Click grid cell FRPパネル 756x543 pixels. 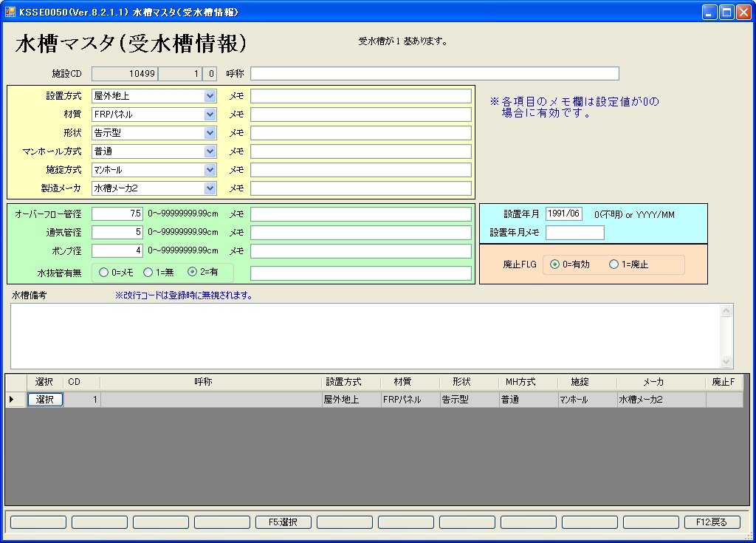click(x=410, y=400)
